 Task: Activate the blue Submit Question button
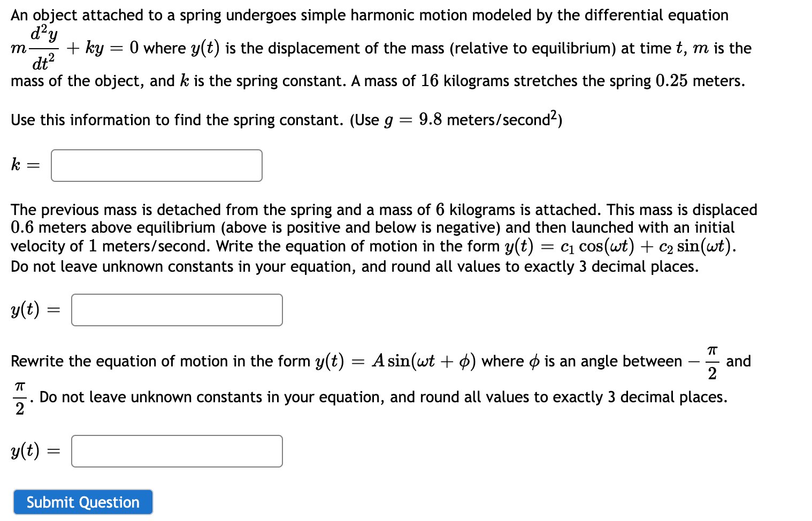pos(83,502)
